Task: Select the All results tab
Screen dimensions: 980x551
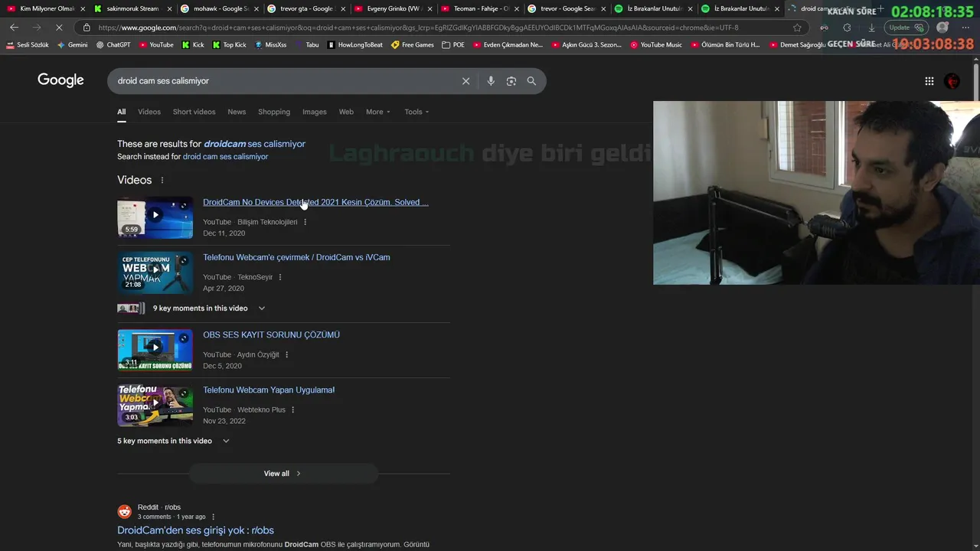Action: [121, 112]
